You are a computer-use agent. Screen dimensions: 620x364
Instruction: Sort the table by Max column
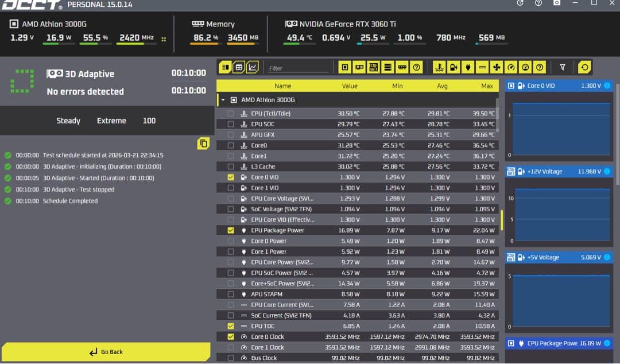(x=487, y=86)
